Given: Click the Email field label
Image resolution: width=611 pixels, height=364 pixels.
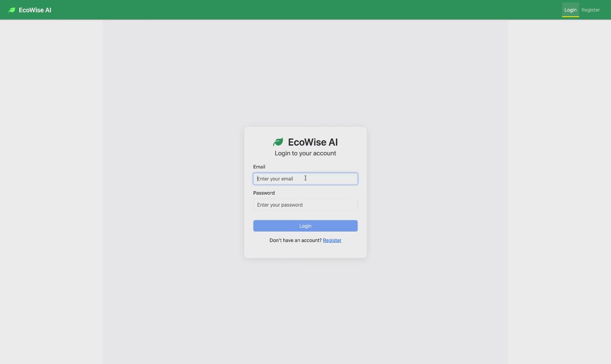Looking at the screenshot, I should click(x=259, y=167).
